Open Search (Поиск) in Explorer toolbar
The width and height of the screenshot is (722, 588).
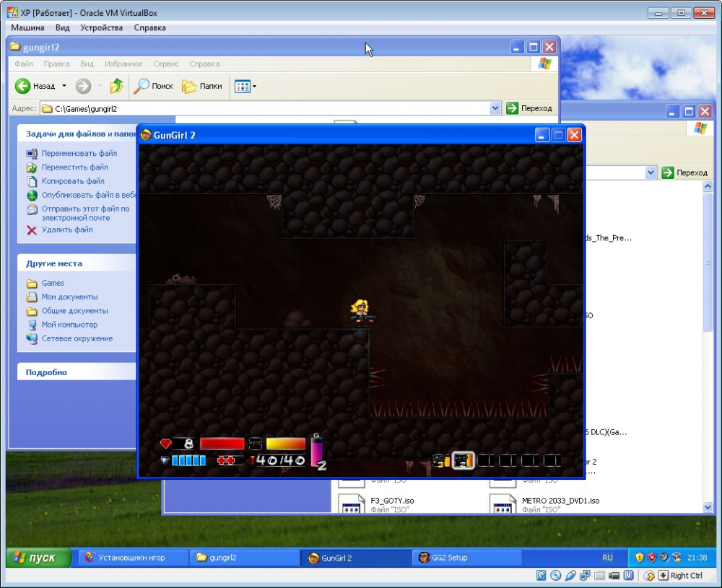153,86
